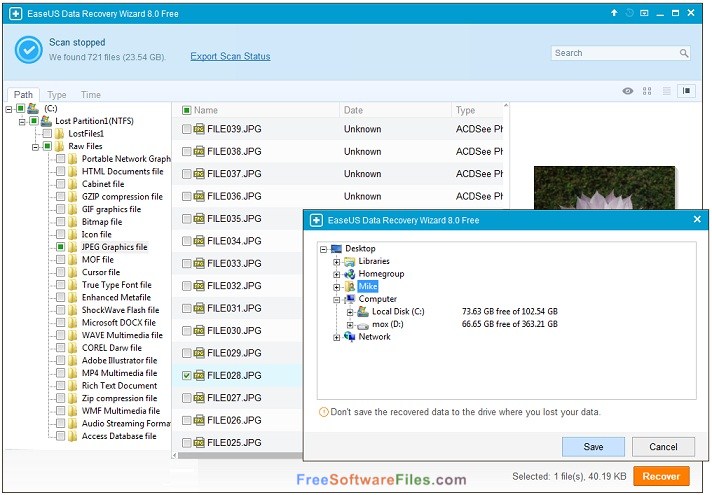Image resolution: width=712 pixels, height=495 pixels.
Task: Click the Local Disk (C:) drive icon
Action: point(363,311)
